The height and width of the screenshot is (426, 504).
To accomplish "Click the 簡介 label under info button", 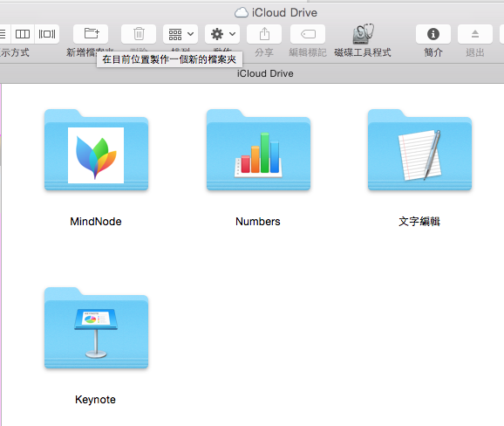I will [x=433, y=52].
